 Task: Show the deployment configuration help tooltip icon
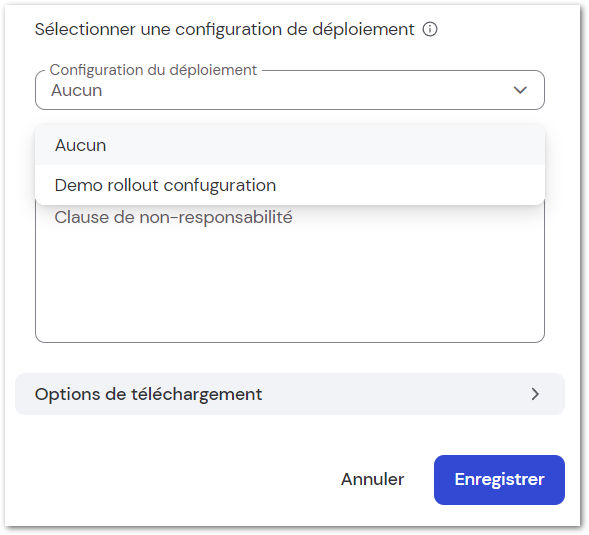tap(430, 29)
